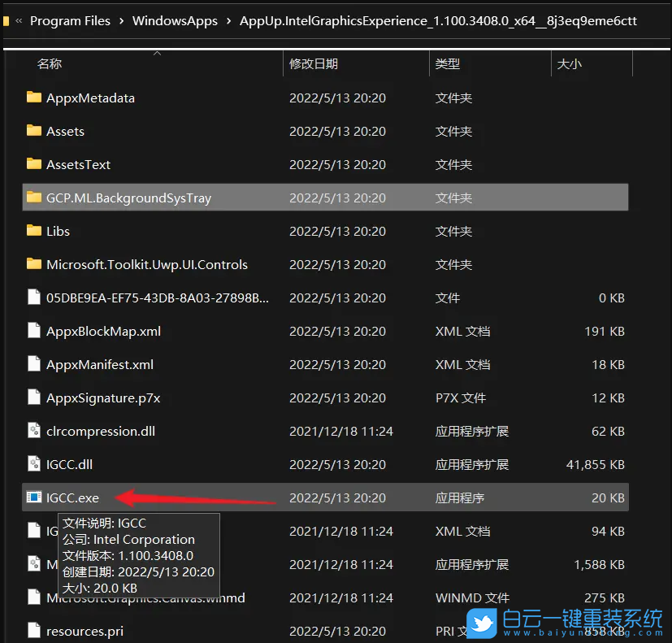The height and width of the screenshot is (643, 672).
Task: Navigate to Program Files in address bar
Action: point(71,20)
